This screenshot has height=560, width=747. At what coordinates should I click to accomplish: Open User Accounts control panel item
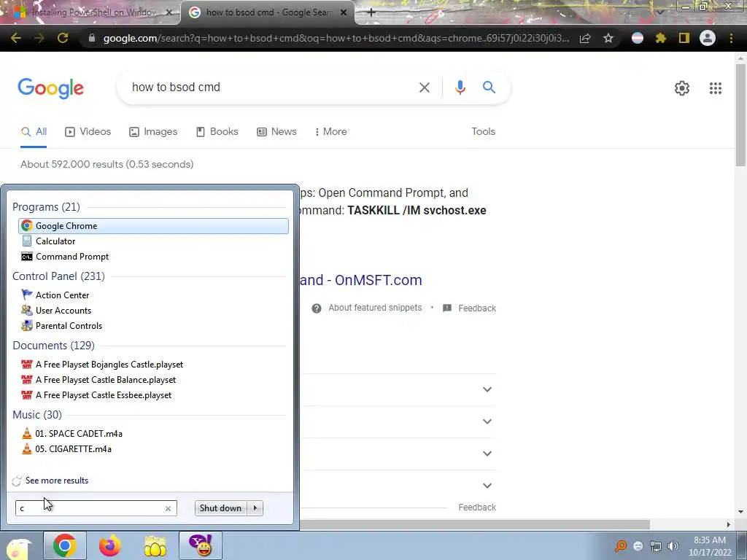click(153, 311)
